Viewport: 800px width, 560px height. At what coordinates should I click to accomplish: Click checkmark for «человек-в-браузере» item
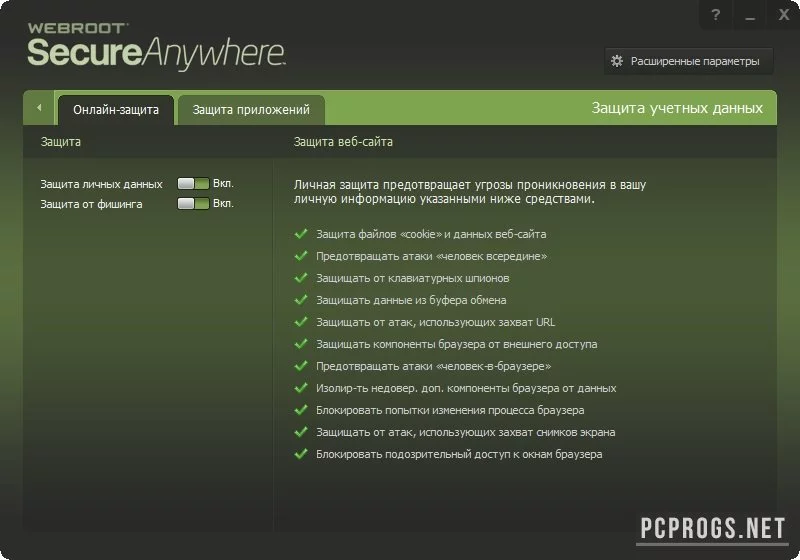pyautogui.click(x=301, y=366)
